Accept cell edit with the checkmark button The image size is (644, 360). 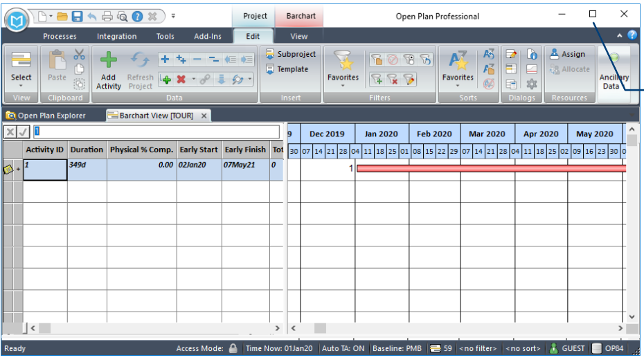[24, 132]
